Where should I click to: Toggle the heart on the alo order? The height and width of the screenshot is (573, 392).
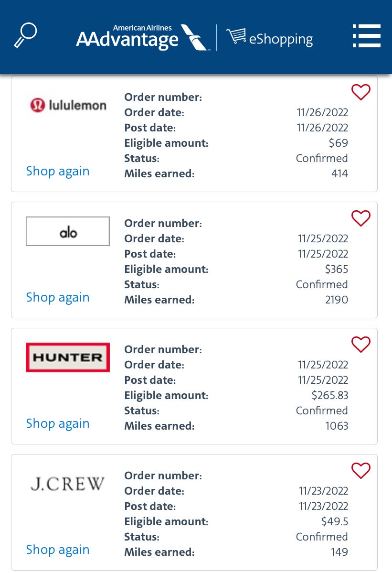pyautogui.click(x=361, y=218)
